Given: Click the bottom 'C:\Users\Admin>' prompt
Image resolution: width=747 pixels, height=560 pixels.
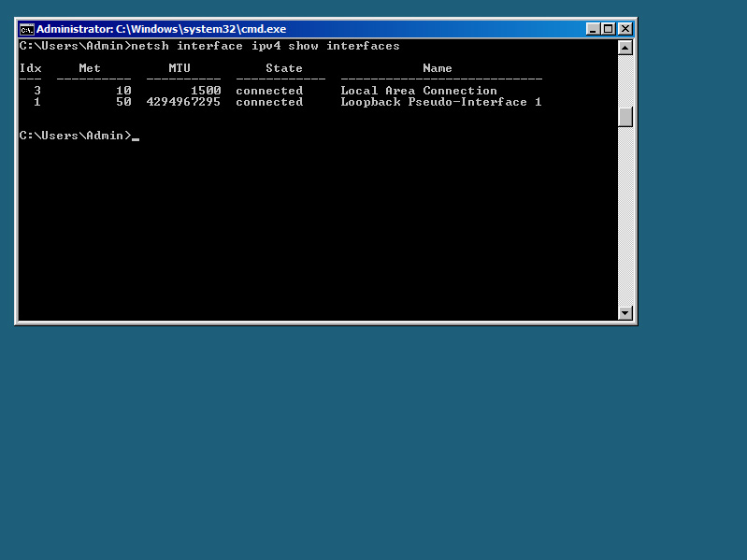Looking at the screenshot, I should tap(76, 136).
